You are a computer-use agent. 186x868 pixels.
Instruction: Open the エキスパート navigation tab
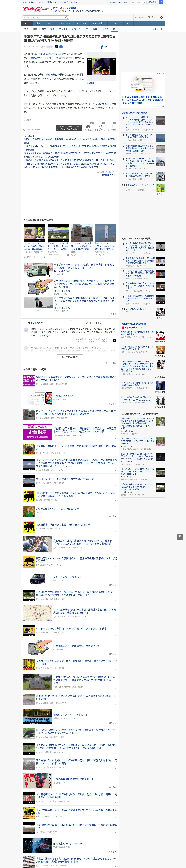(x=64, y=24)
